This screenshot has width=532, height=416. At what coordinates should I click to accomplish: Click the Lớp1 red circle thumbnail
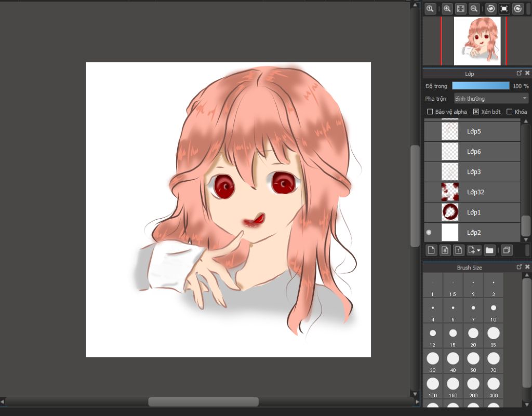[450, 212]
